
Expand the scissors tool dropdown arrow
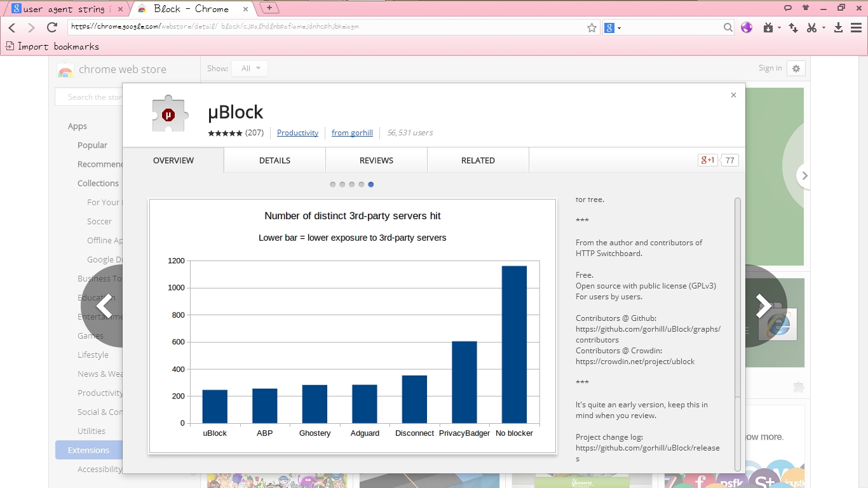tap(824, 28)
